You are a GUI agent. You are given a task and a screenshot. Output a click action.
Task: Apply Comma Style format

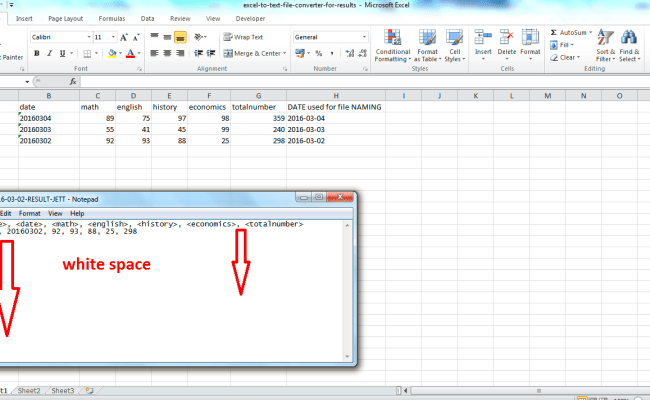(x=332, y=53)
